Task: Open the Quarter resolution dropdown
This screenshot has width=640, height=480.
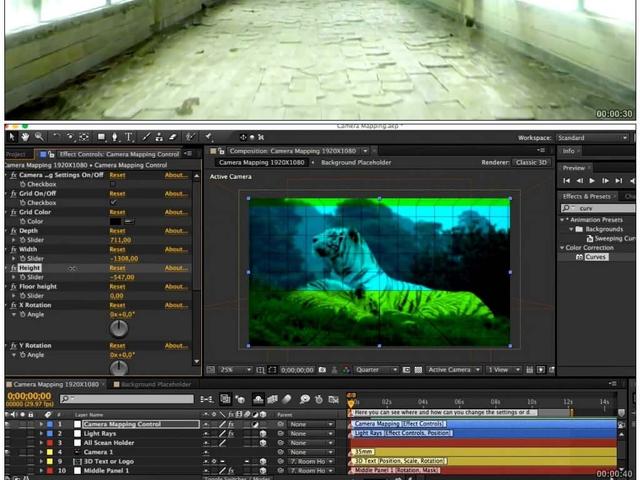Action: (x=376, y=370)
